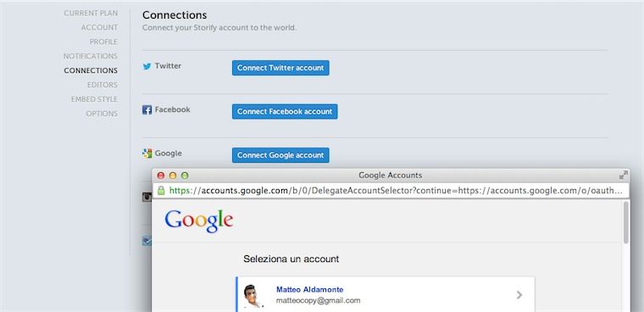Image resolution: width=644 pixels, height=312 pixels.
Task: Click the matteocopy@gmail.com email text
Action: (319, 300)
